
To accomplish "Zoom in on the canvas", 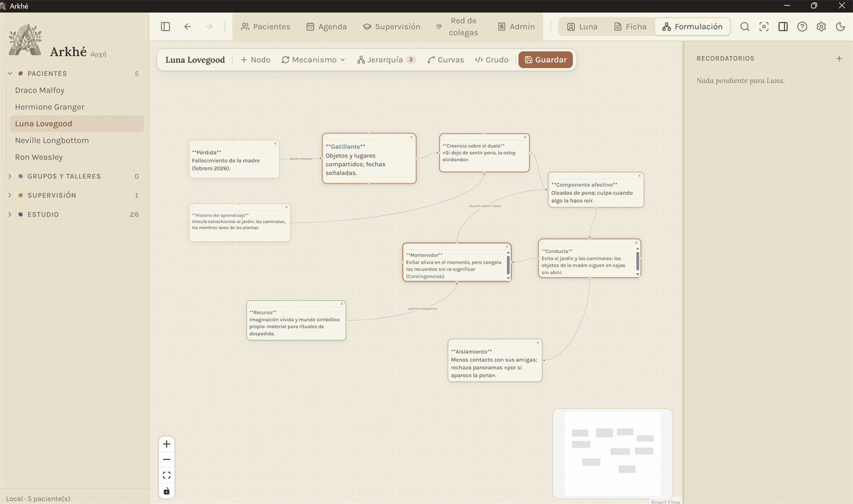I will (x=167, y=444).
